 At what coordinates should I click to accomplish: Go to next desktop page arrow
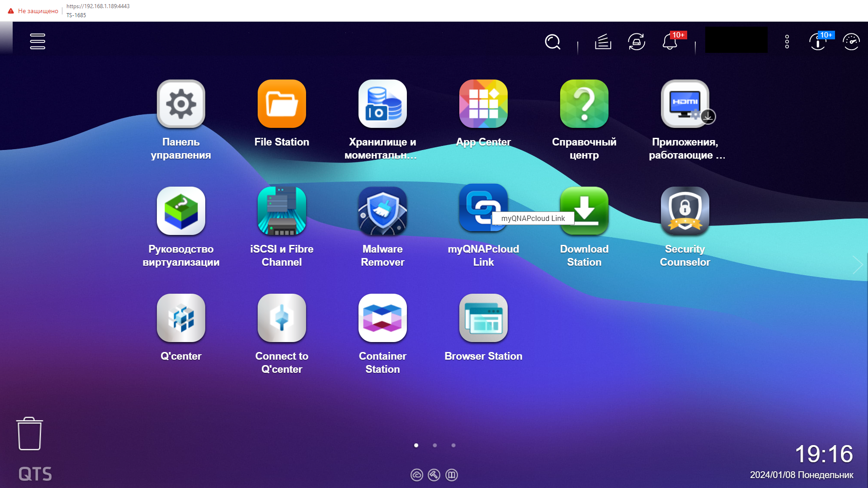(x=857, y=265)
